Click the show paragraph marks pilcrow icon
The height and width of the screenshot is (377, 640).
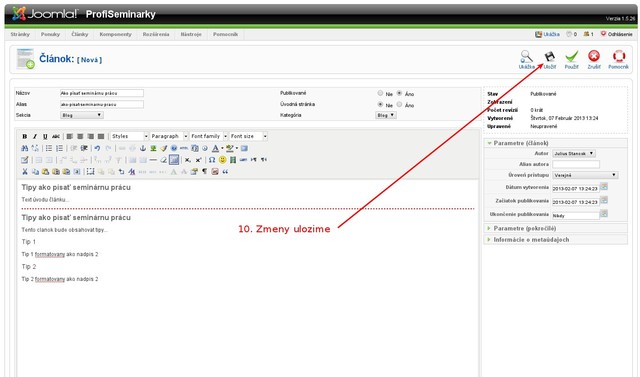204,171
